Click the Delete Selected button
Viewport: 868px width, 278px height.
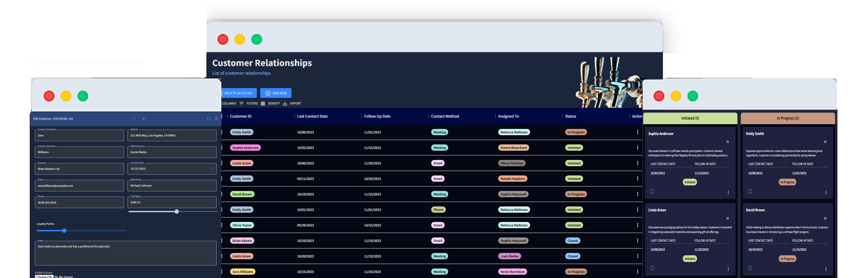(x=238, y=93)
